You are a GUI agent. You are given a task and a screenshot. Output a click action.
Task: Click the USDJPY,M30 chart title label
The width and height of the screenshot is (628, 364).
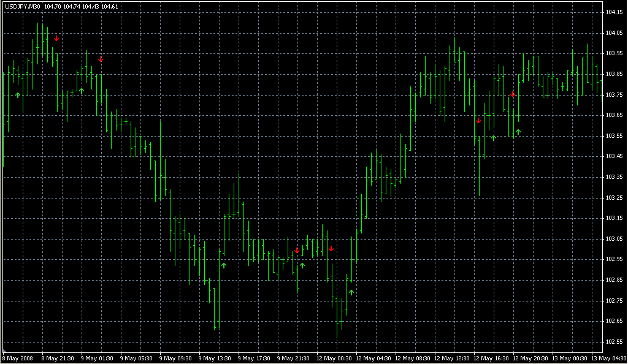tap(23, 6)
